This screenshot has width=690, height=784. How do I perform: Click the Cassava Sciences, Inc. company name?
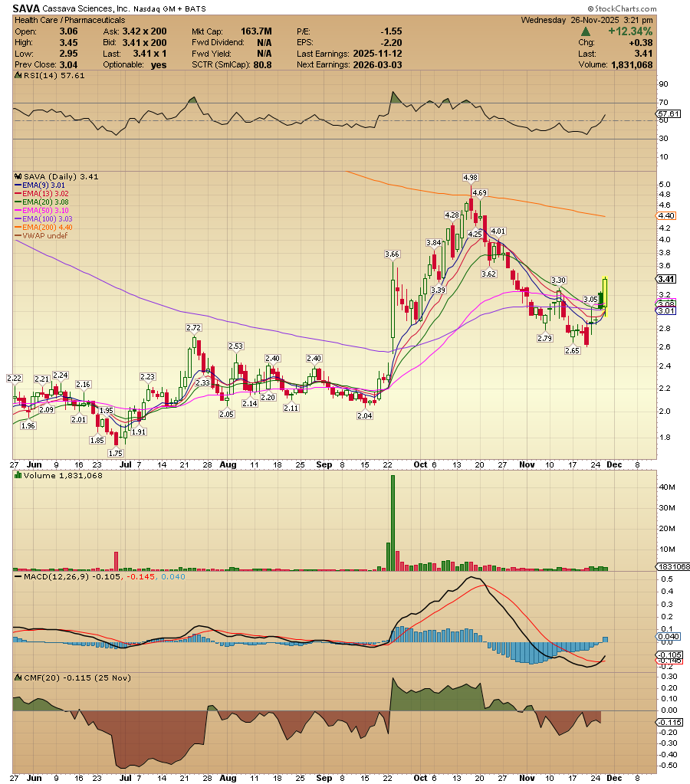click(87, 9)
